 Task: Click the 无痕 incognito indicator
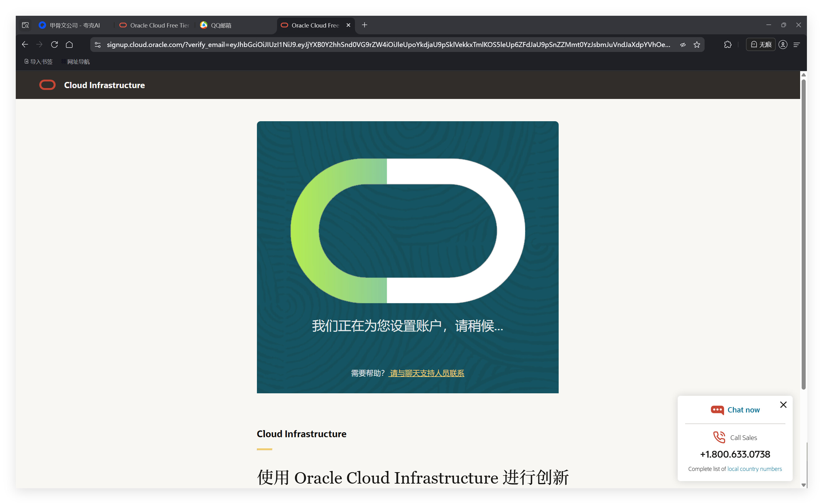click(x=761, y=45)
